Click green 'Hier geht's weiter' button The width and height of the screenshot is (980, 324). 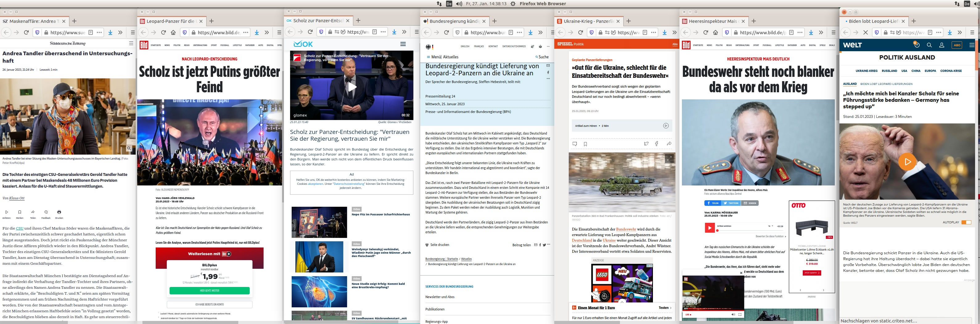(210, 290)
